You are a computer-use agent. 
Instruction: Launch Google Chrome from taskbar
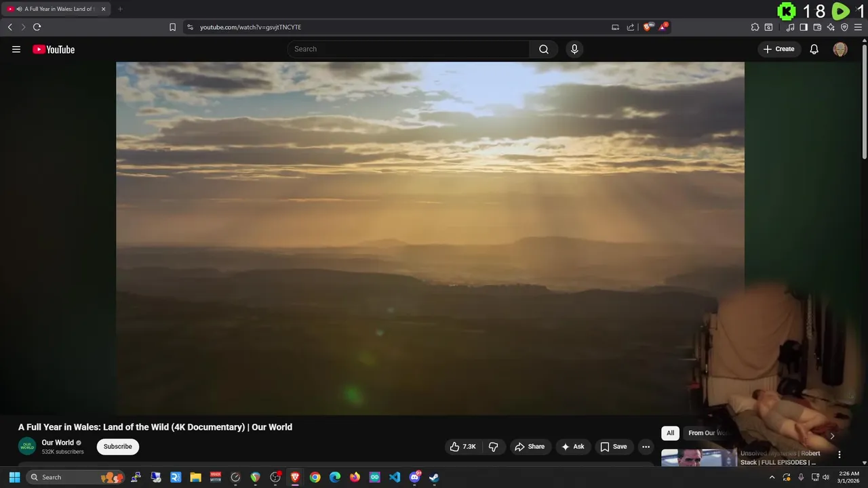(315, 477)
